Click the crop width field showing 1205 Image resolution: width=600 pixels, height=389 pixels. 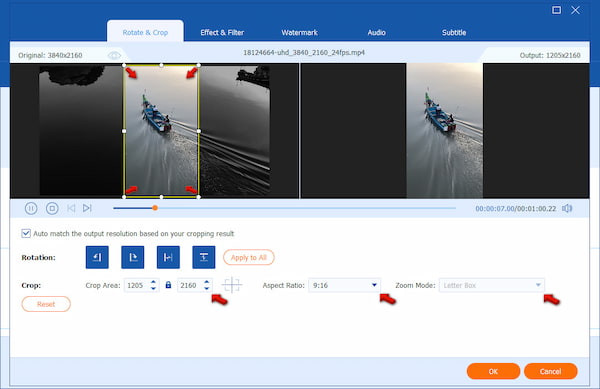[137, 285]
